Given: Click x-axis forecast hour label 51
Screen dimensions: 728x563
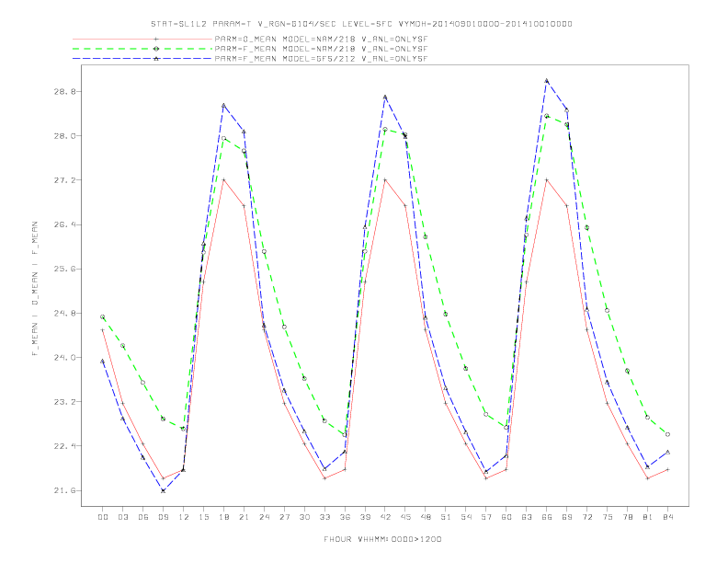Looking at the screenshot, I should tap(446, 517).
